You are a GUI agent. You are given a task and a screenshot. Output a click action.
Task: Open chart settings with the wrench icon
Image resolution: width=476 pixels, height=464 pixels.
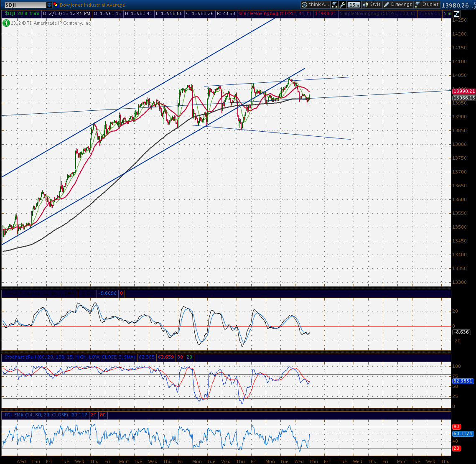tap(343, 5)
